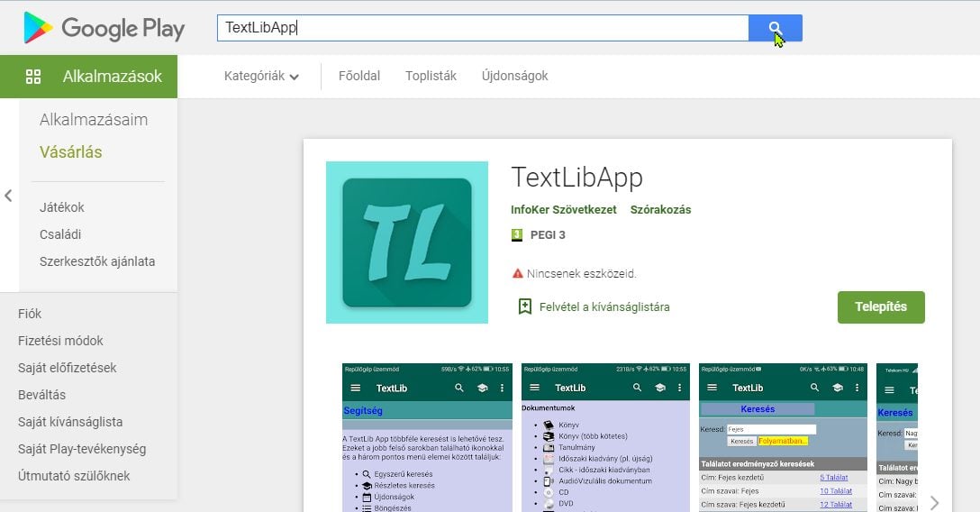The width and height of the screenshot is (980, 512).
Task: Open Beváltás link
Action: point(41,395)
